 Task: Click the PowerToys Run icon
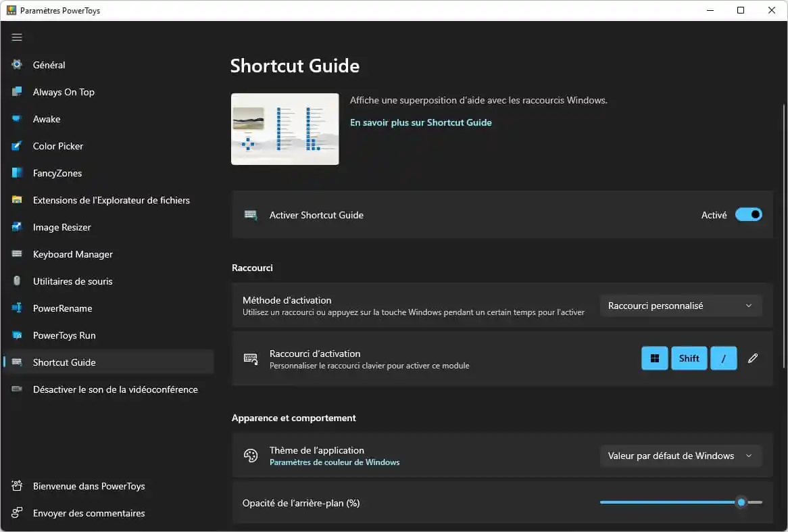(17, 335)
